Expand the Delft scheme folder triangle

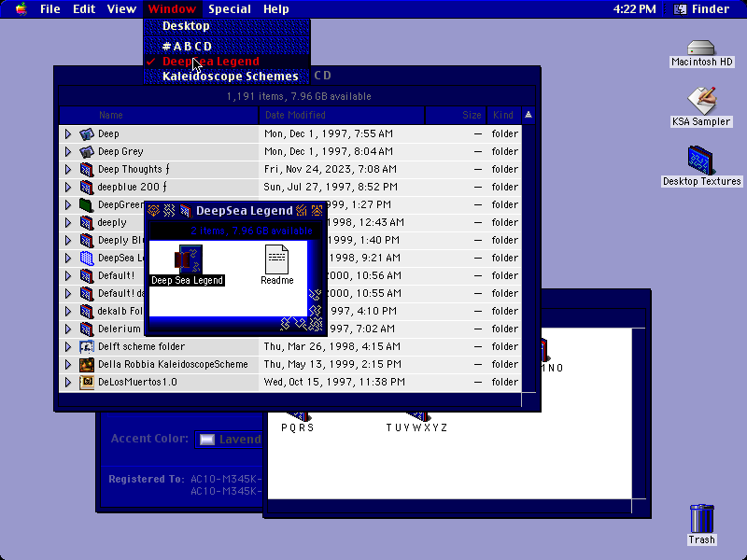pyautogui.click(x=68, y=346)
